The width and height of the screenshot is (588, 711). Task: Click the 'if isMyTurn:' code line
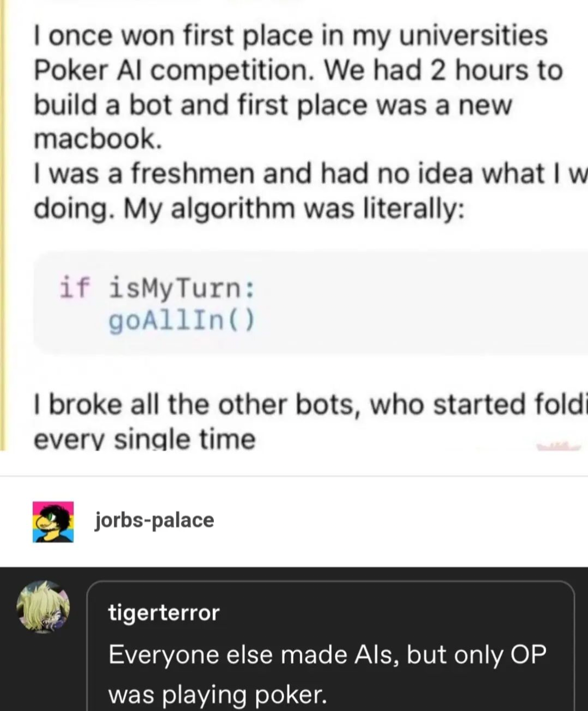coord(156,287)
